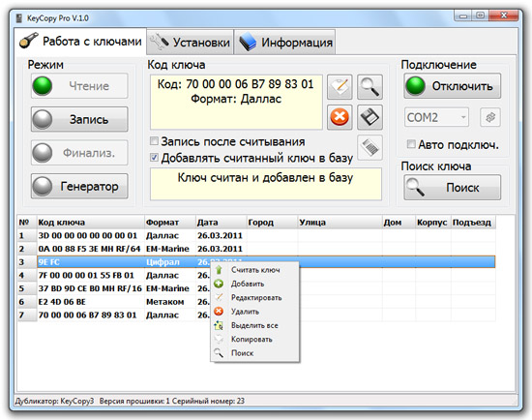The height and width of the screenshot is (420, 532).
Task: Select Удалить from the context menu
Action: [254, 312]
